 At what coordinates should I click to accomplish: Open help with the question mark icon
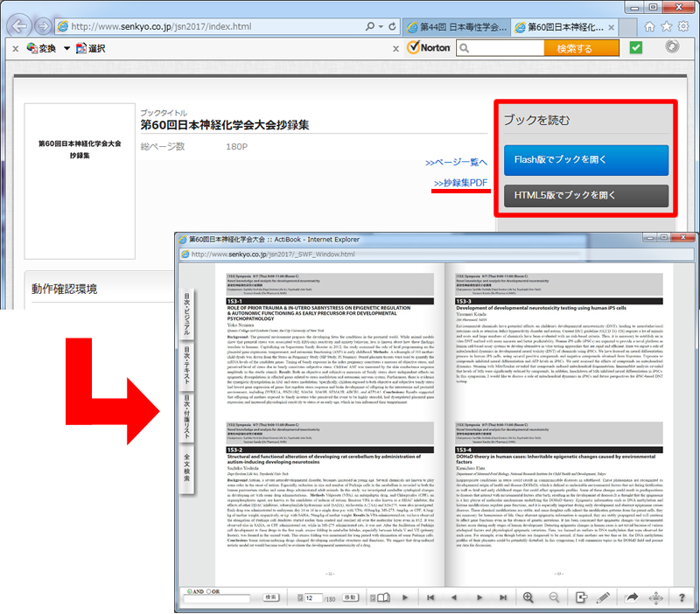point(682,597)
